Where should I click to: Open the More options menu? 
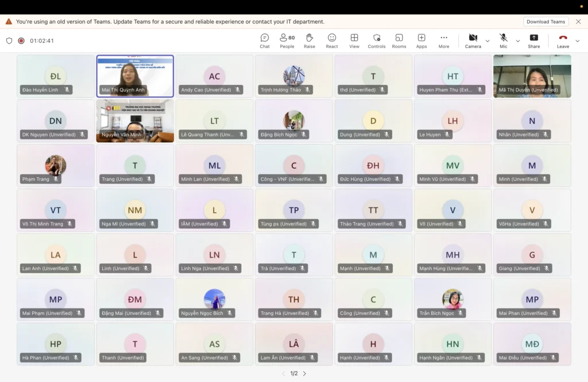tap(444, 41)
